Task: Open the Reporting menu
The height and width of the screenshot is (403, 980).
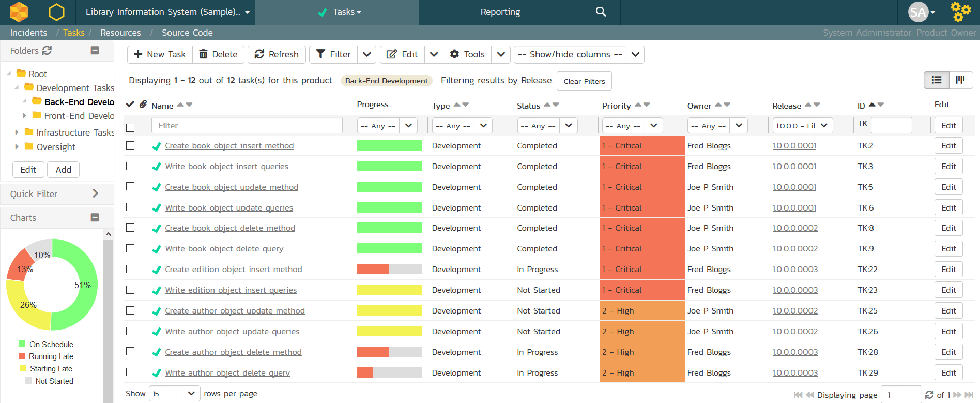Action: point(500,12)
